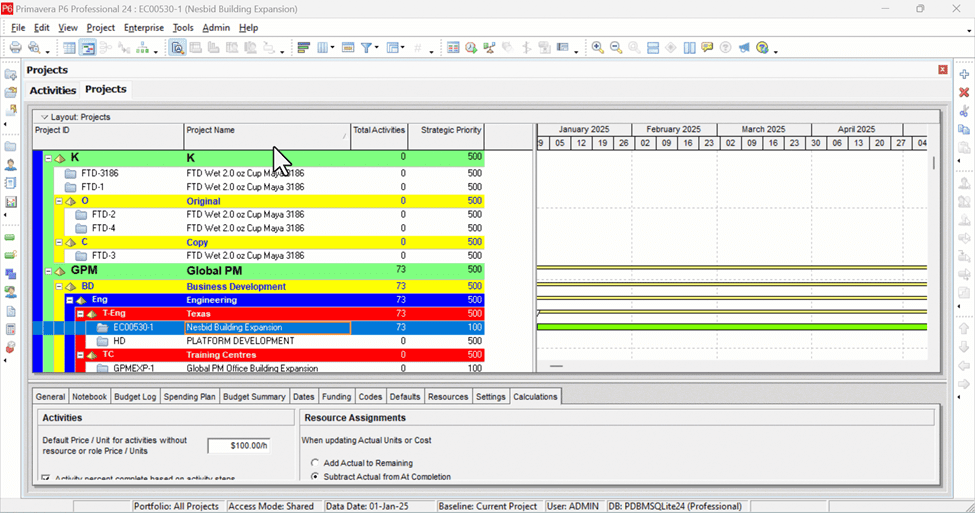Click Data Date: 01-Jan-25 in status bar
Viewport: 975px width, 513px height.
(367, 506)
